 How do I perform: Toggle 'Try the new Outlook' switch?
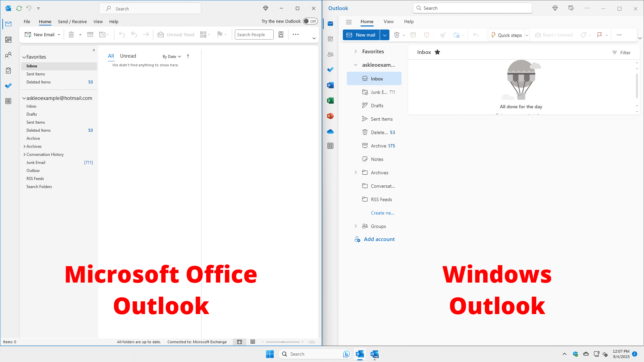(310, 21)
